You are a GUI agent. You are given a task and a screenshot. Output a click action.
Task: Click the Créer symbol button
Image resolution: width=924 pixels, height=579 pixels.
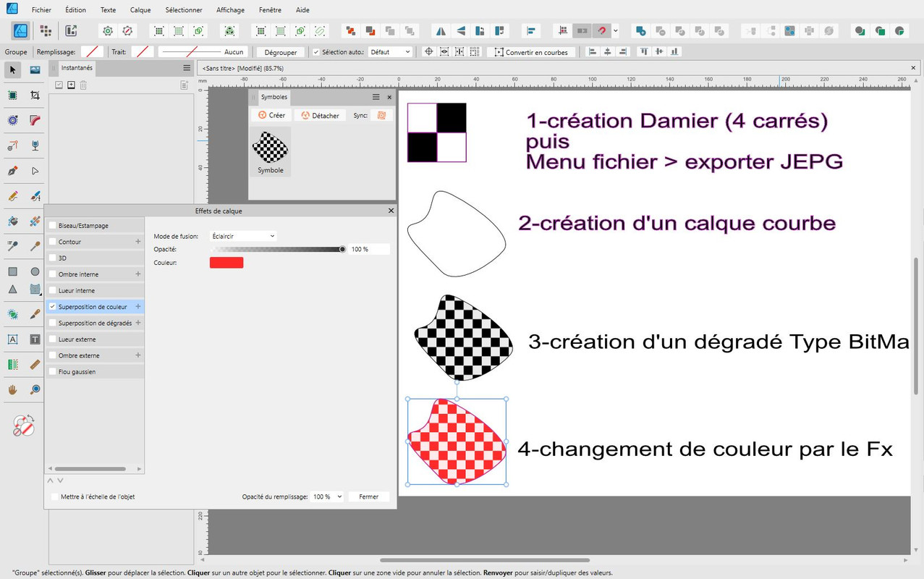coord(272,115)
